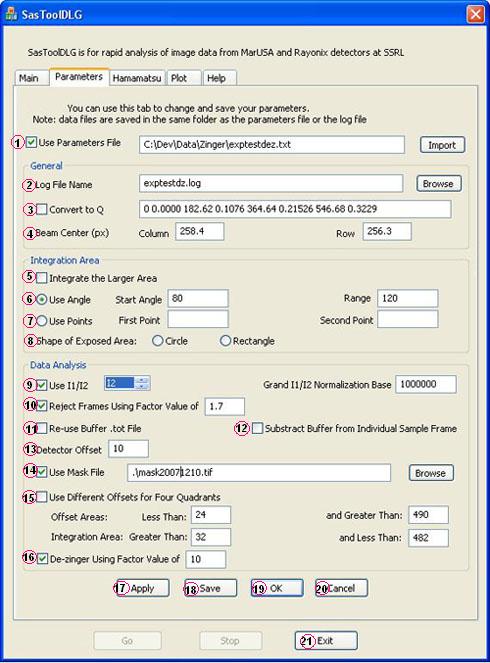This screenshot has width=490, height=663.
Task: Click the I2 spinner down arrow
Action: pos(143,386)
